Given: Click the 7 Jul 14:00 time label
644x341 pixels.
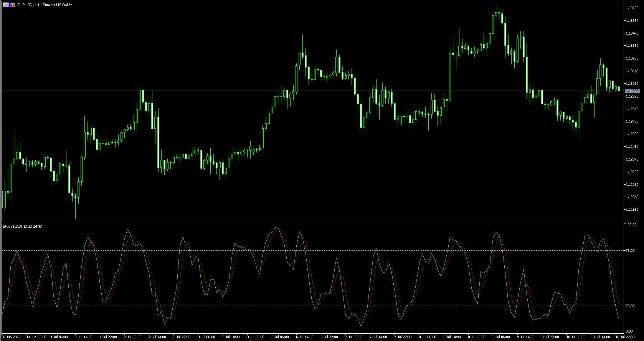Looking at the screenshot, I should [x=379, y=337].
